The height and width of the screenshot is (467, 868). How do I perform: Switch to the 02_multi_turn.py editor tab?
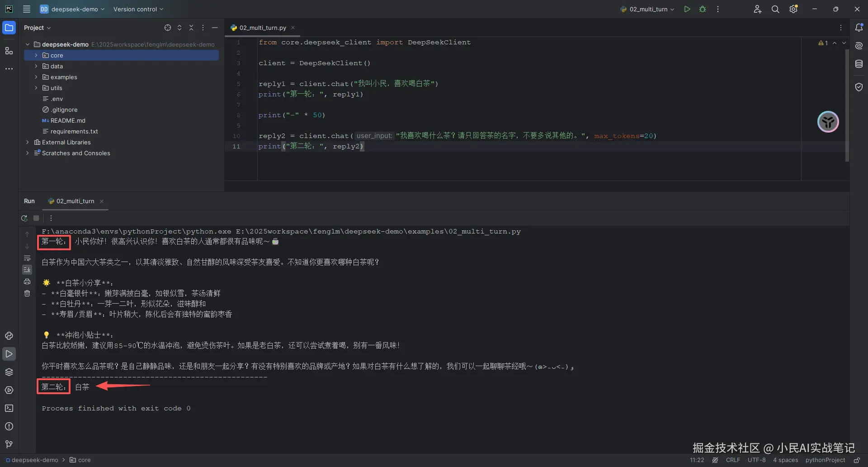(263, 28)
